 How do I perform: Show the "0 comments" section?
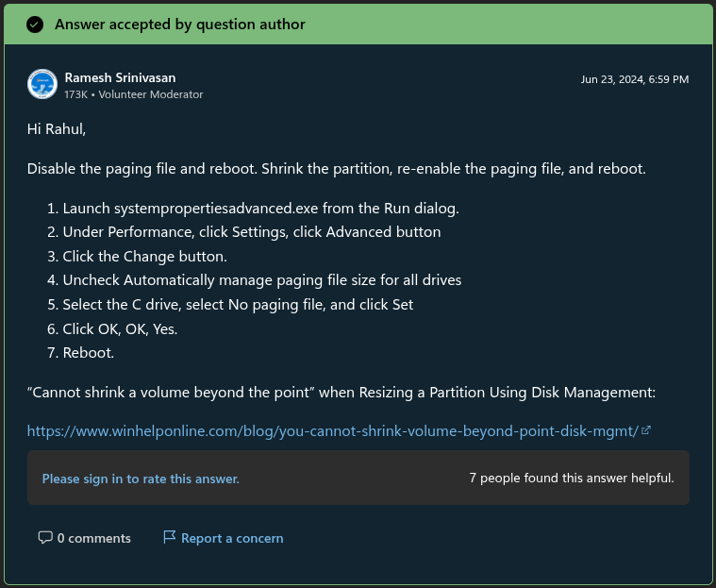(x=93, y=538)
